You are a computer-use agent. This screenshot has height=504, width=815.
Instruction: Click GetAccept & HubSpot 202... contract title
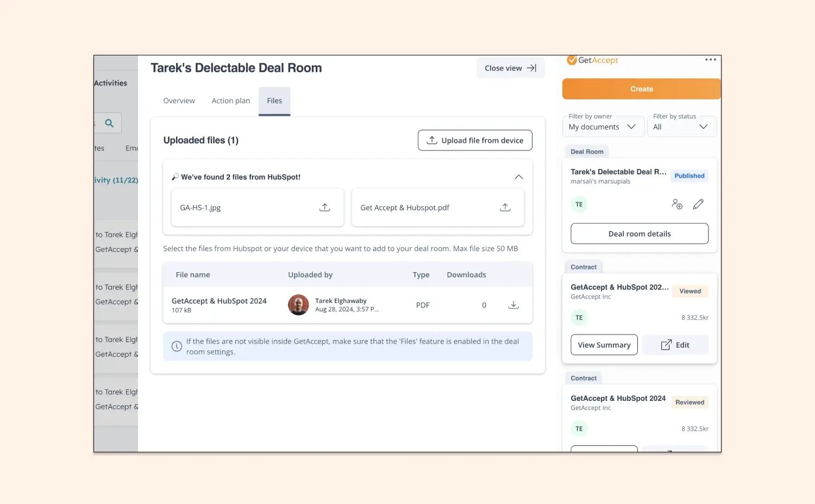click(619, 287)
